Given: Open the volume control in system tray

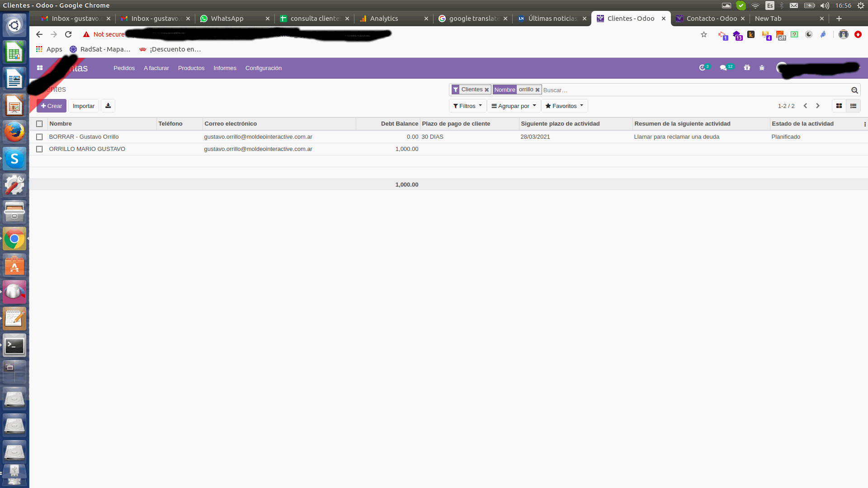Looking at the screenshot, I should 825,5.
